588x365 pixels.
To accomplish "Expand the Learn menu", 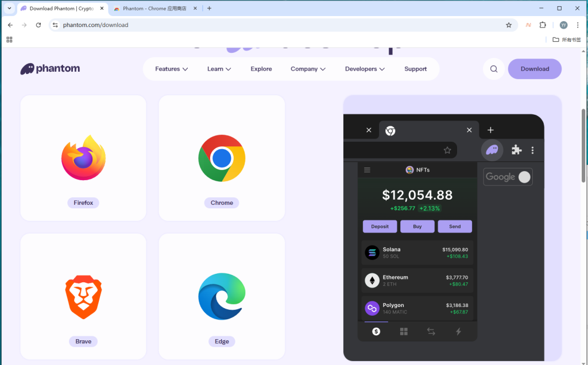I will click(219, 69).
